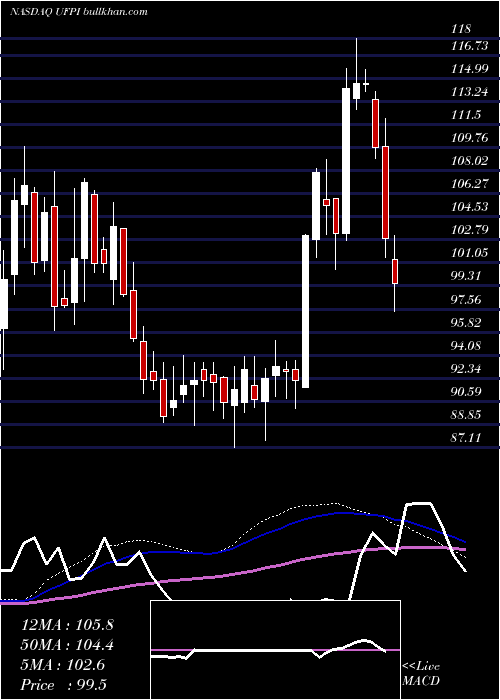Screen dimensions: 500x700
Task: Click the tallest white candle near 102.79 to 91
Action: [305, 311]
